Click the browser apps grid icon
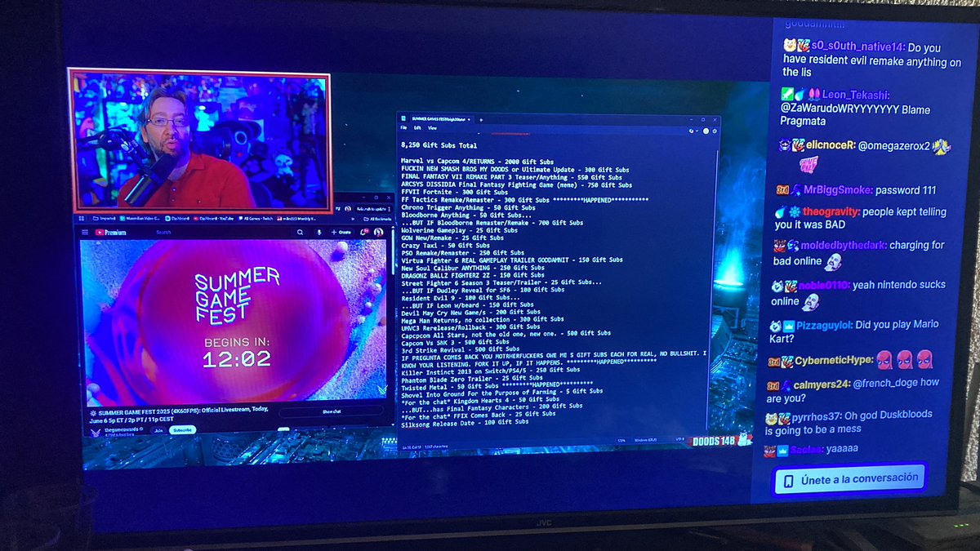 pos(81,219)
